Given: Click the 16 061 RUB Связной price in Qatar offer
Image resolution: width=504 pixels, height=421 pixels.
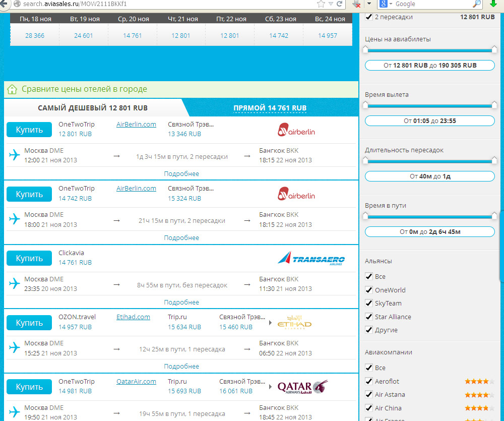Looking at the screenshot, I should coord(236,391).
